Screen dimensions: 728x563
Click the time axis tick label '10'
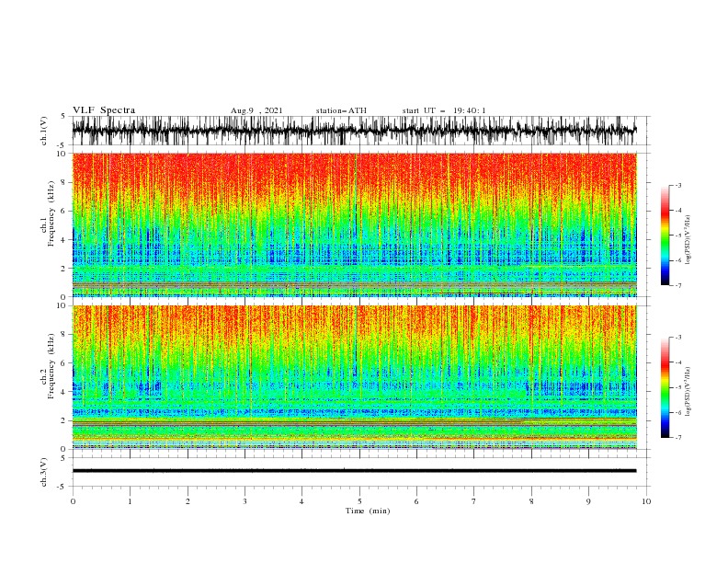(646, 501)
